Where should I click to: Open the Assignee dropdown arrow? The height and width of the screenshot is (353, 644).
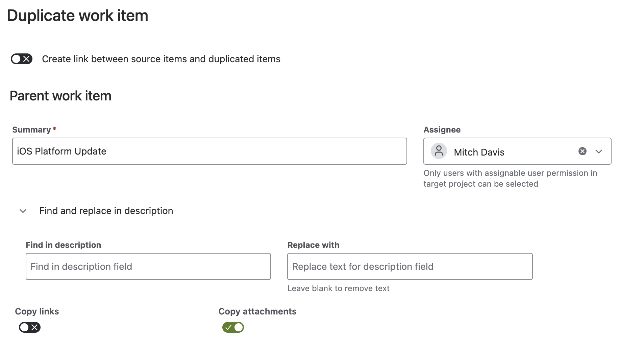tap(598, 151)
